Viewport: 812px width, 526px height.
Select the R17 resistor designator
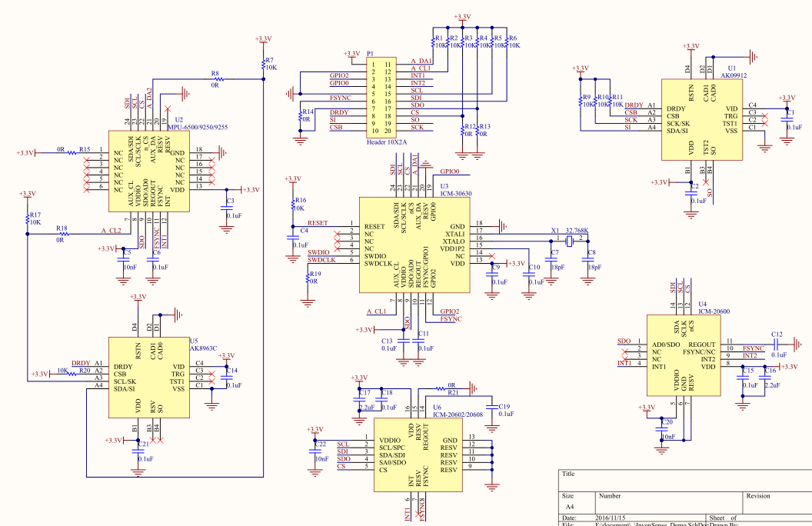(35, 215)
